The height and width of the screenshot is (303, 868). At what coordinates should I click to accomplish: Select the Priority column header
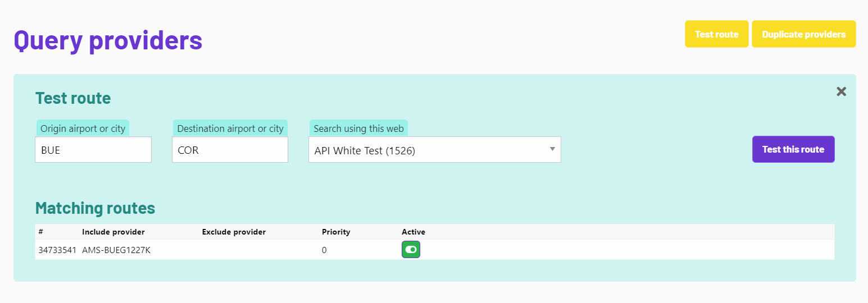pyautogui.click(x=336, y=232)
